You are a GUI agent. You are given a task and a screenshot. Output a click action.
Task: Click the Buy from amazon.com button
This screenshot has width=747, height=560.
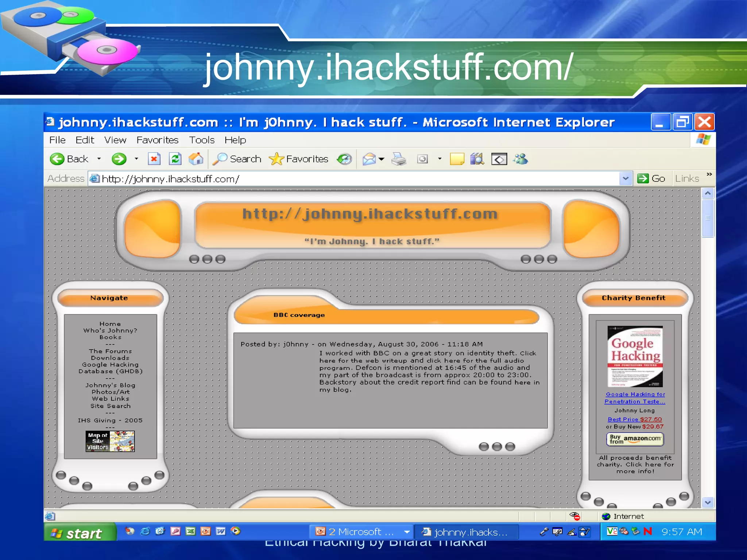635,439
